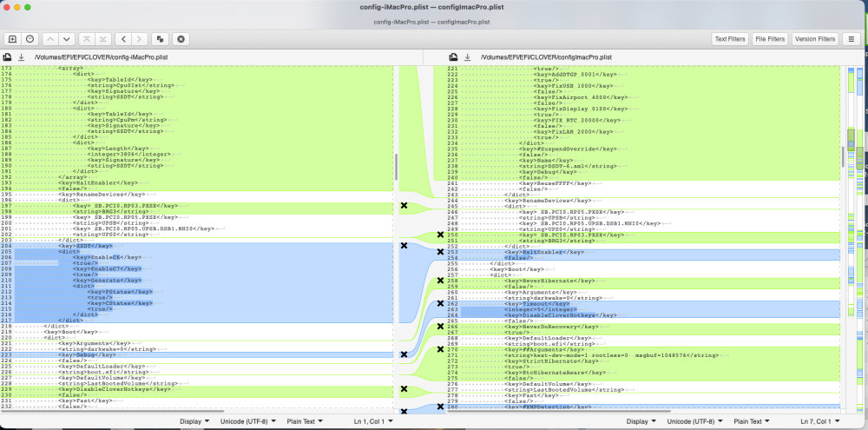Click the circled X stop icon in toolbar
The width and height of the screenshot is (868, 430).
click(181, 39)
